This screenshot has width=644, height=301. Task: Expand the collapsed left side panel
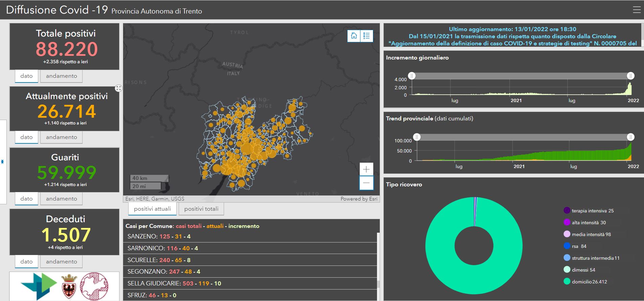[x=3, y=162]
